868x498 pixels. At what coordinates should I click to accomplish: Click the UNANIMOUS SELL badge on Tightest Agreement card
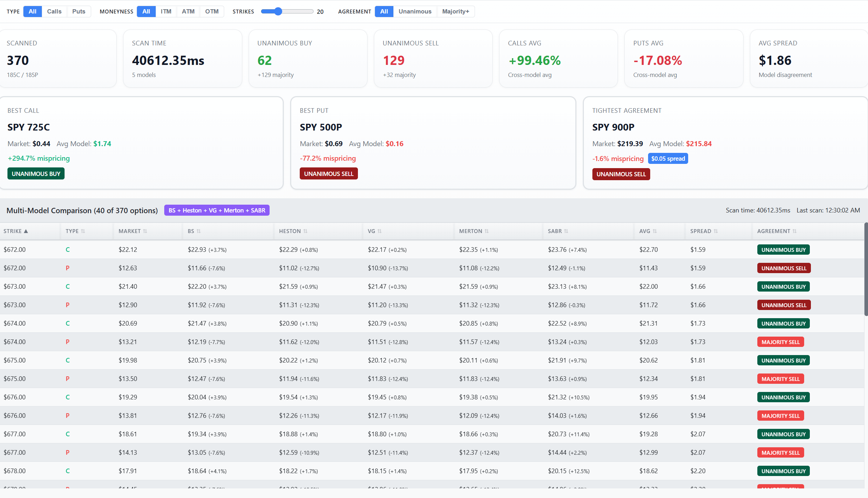[x=621, y=174]
